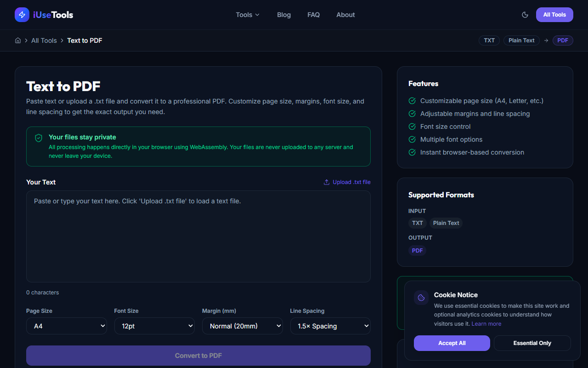
Task: Open the Line Spacing dropdown
Action: pyautogui.click(x=330, y=326)
